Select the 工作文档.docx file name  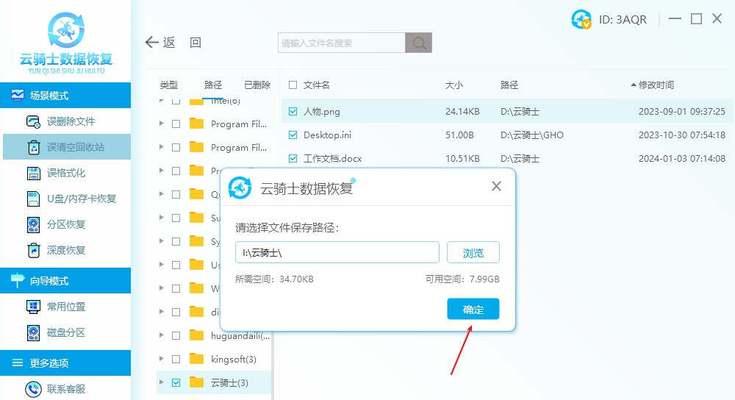[332, 158]
